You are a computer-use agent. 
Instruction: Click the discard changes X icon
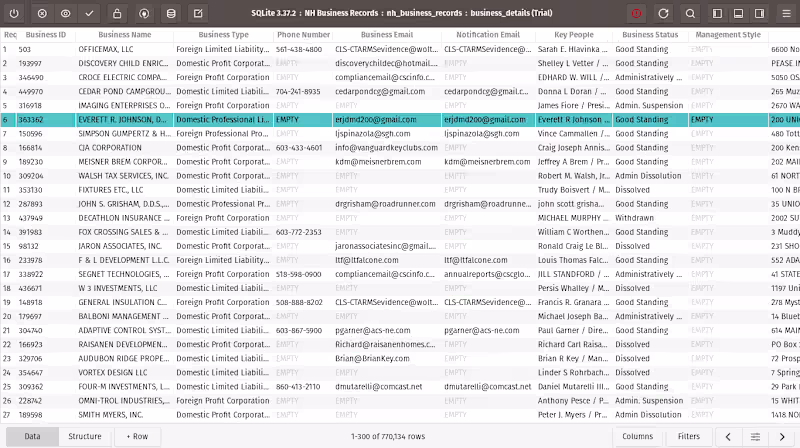tap(42, 14)
